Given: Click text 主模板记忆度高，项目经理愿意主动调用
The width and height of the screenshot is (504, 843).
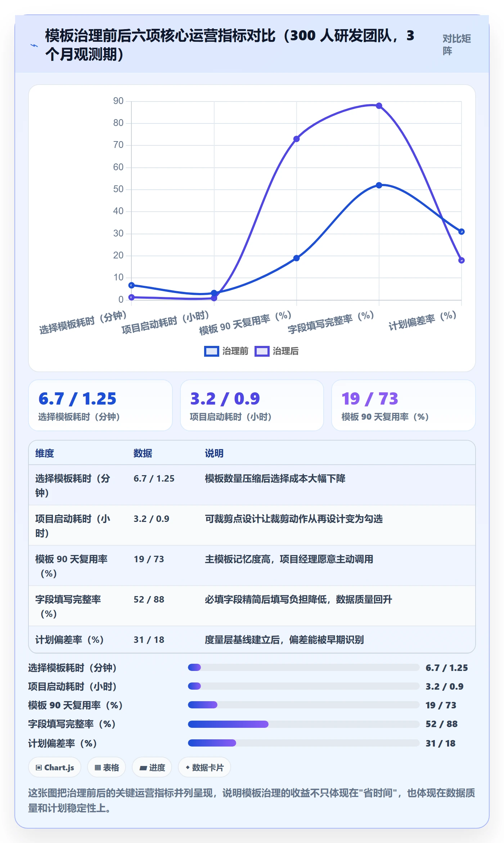Looking at the screenshot, I should 289,559.
